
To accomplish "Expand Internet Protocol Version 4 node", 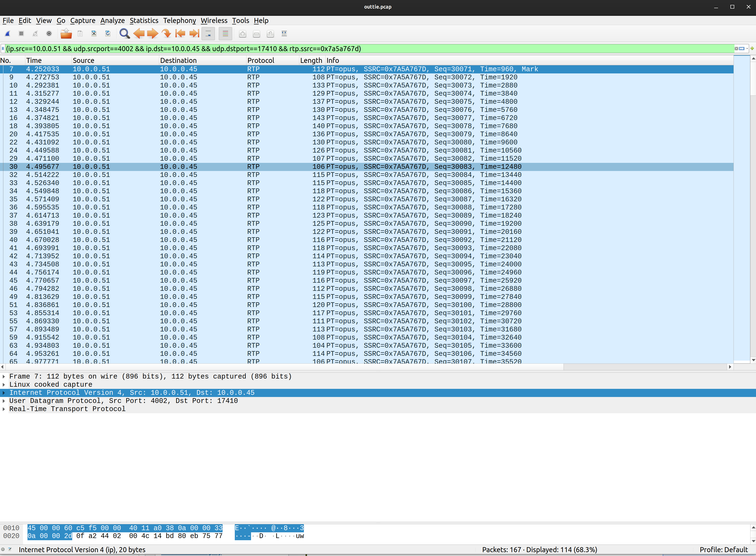I will (4, 393).
